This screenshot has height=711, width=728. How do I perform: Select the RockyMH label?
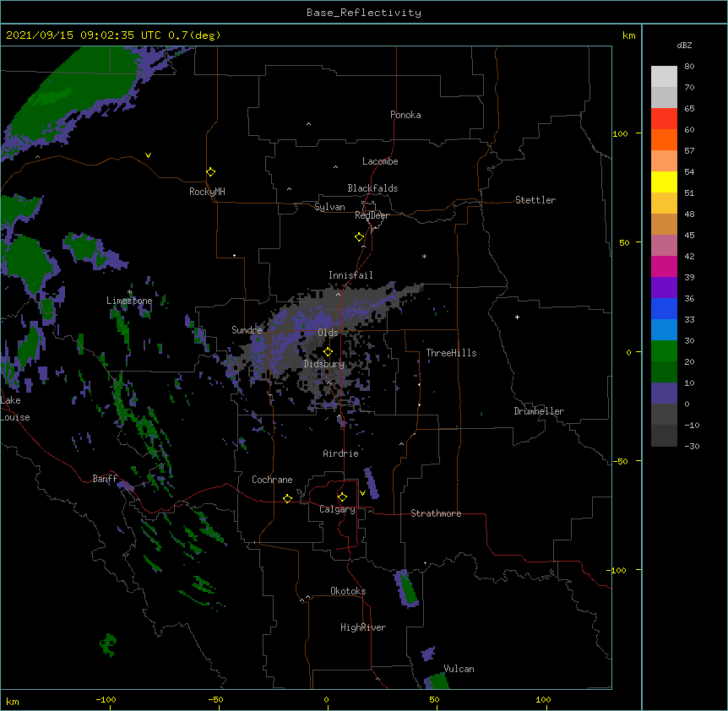pos(207,192)
